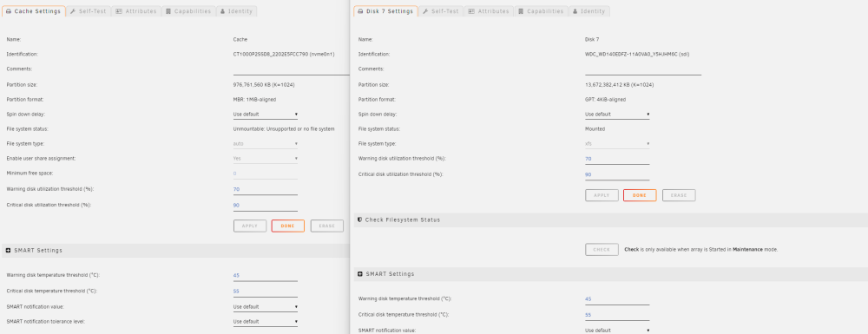868x334 pixels.
Task: Click Done button in Disk 7 settings
Action: [x=640, y=195]
